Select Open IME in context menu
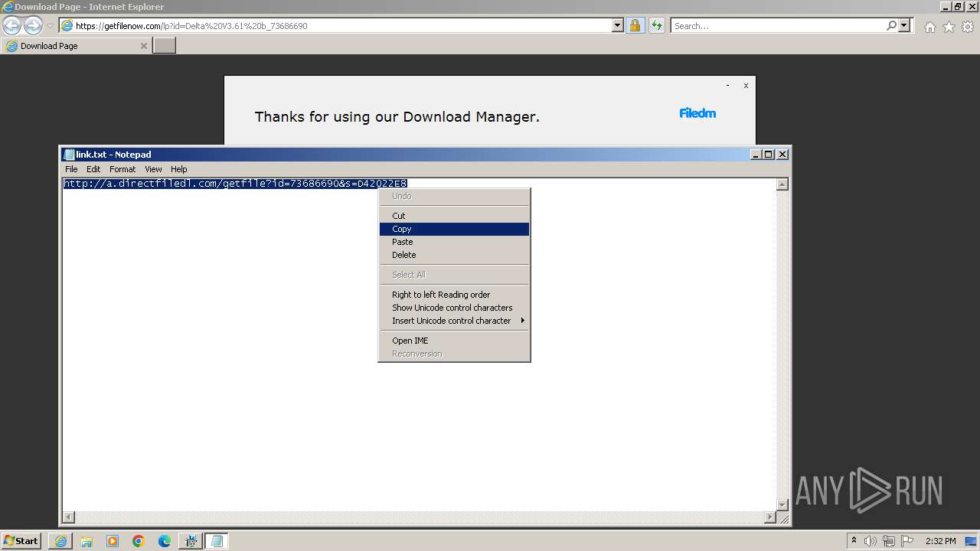980x551 pixels. pos(454,341)
